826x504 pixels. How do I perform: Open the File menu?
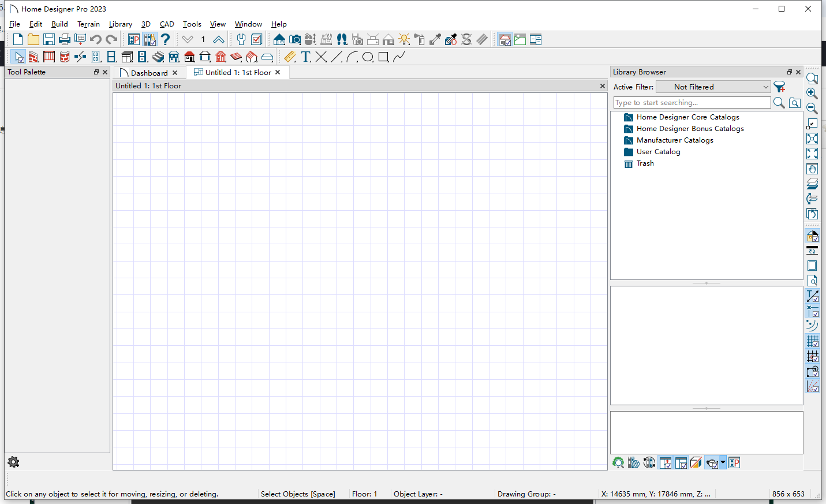15,24
